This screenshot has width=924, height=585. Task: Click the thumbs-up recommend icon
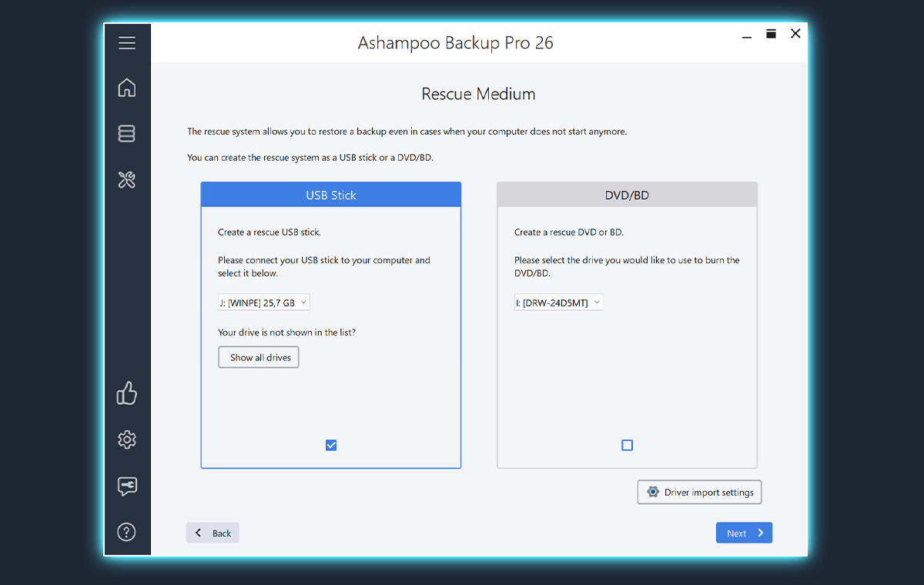pyautogui.click(x=127, y=394)
